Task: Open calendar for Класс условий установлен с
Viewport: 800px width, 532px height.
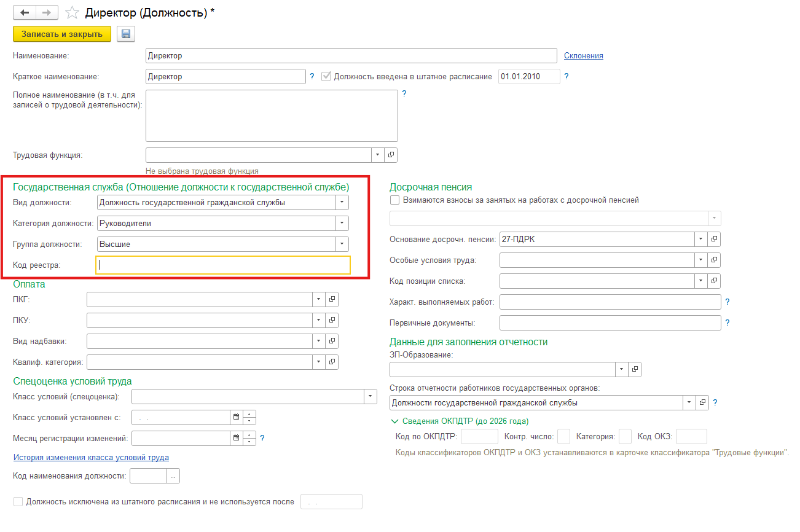Action: [236, 418]
